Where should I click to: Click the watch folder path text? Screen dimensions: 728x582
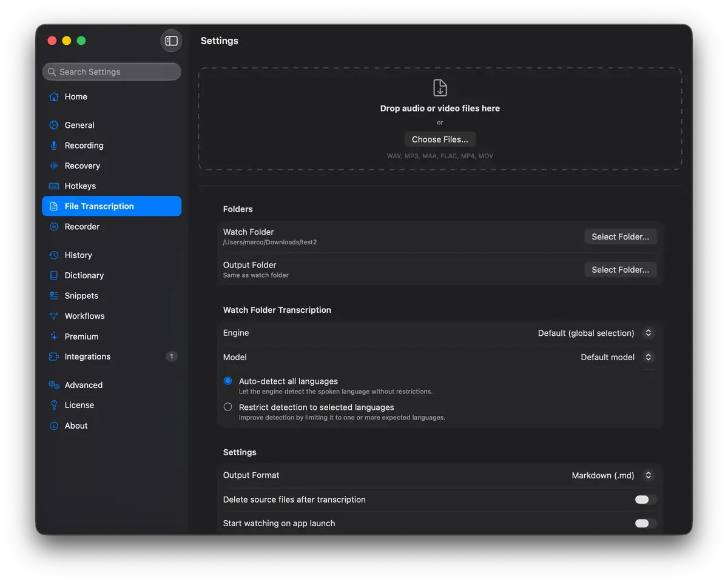(270, 242)
